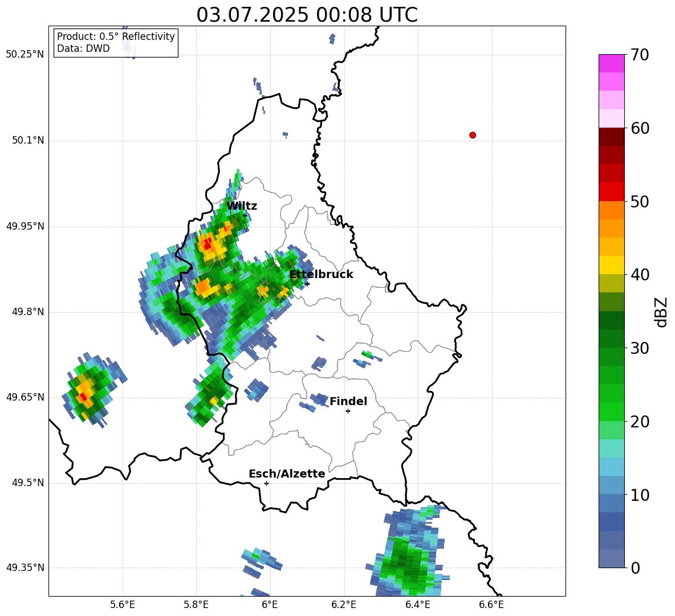Click the colorbar tick value 50

tap(640, 202)
